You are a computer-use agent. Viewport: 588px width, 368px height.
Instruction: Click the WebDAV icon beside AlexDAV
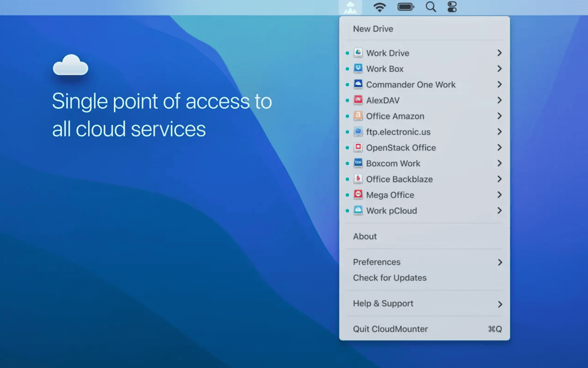click(x=358, y=100)
